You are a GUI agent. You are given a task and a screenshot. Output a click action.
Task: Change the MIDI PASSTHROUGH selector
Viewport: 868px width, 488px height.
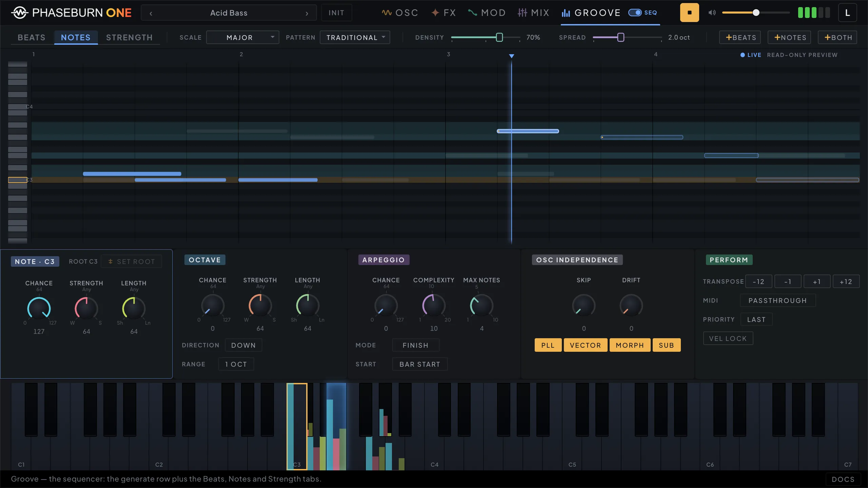point(778,300)
